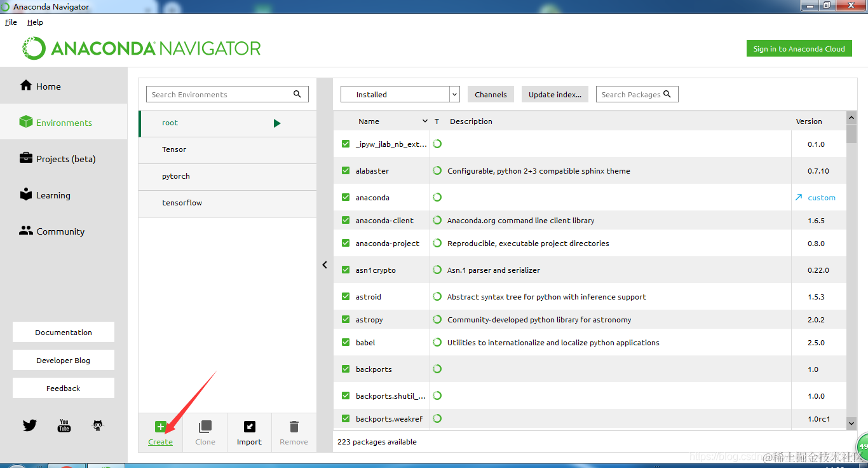Select the Tensor environment
The image size is (868, 468).
[x=227, y=149]
